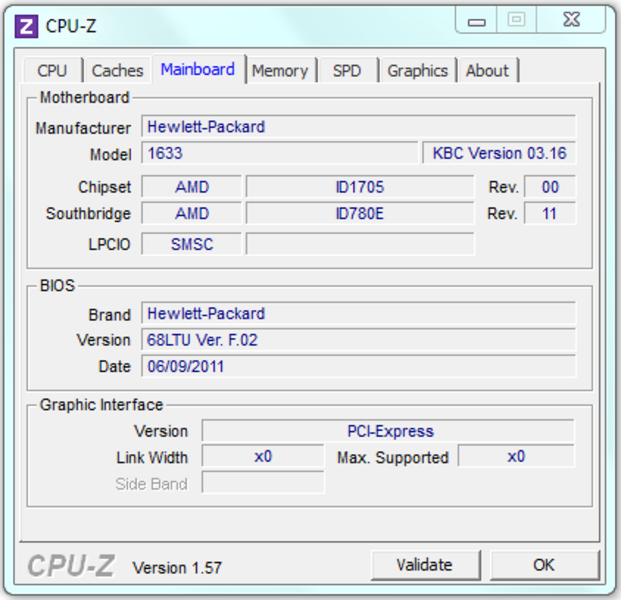Click the PCI-Express version field
The width and height of the screenshot is (621, 600).
388,431
